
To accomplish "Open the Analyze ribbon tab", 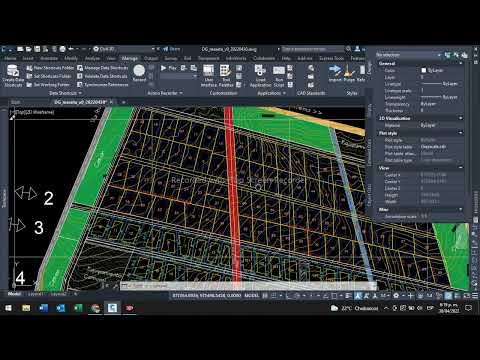I will (x=92, y=58).
